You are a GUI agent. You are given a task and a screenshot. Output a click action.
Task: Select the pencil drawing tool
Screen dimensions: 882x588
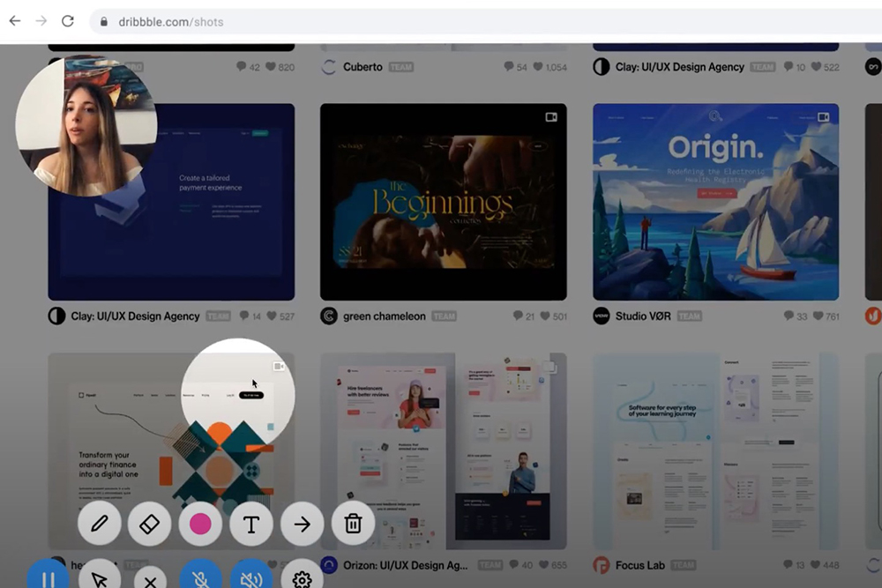(x=100, y=524)
